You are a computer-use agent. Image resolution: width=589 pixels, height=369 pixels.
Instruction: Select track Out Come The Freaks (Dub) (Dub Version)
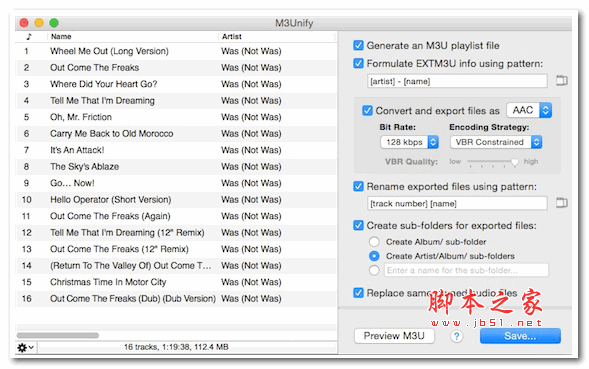click(176, 299)
